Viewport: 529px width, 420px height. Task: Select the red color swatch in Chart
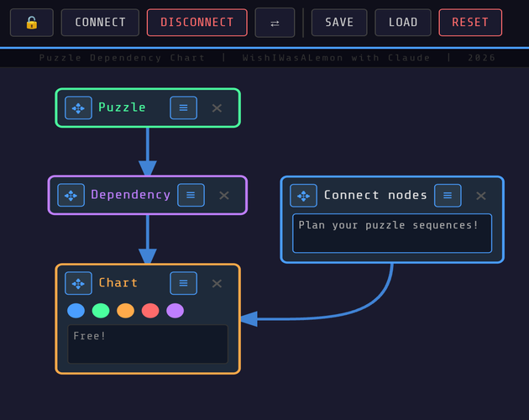point(150,311)
